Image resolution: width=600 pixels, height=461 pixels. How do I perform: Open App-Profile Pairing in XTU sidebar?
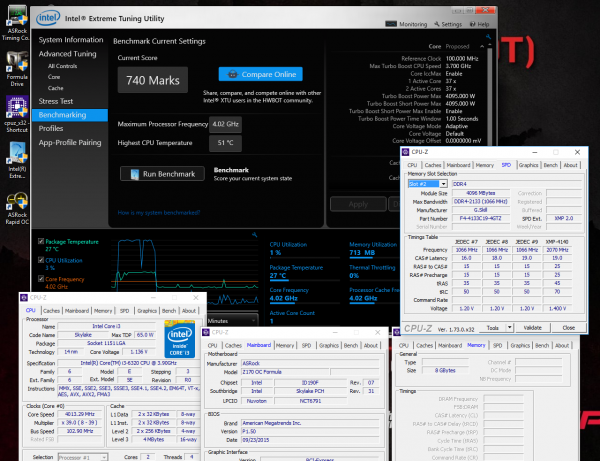(x=70, y=143)
